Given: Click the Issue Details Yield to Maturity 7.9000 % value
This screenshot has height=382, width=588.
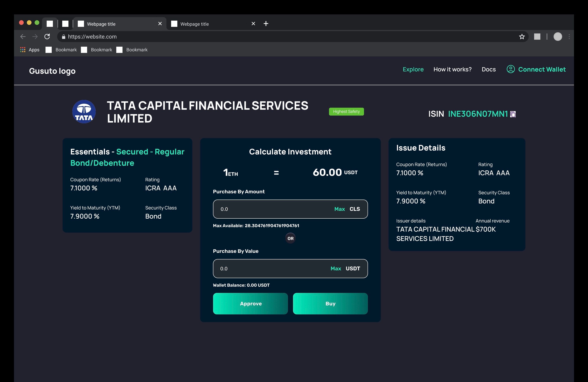Looking at the screenshot, I should pos(411,201).
